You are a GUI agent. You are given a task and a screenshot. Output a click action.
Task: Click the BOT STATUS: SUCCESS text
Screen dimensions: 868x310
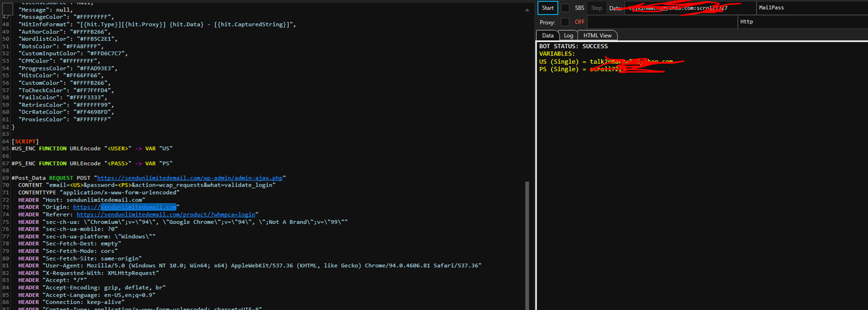point(573,46)
